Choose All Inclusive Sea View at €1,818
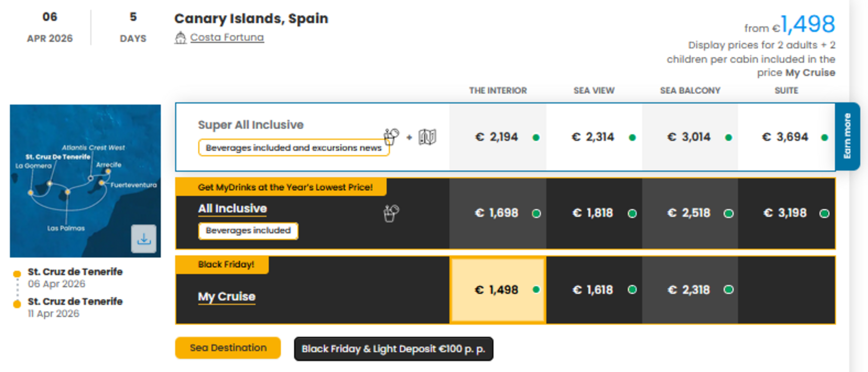868x372 pixels. click(x=593, y=213)
